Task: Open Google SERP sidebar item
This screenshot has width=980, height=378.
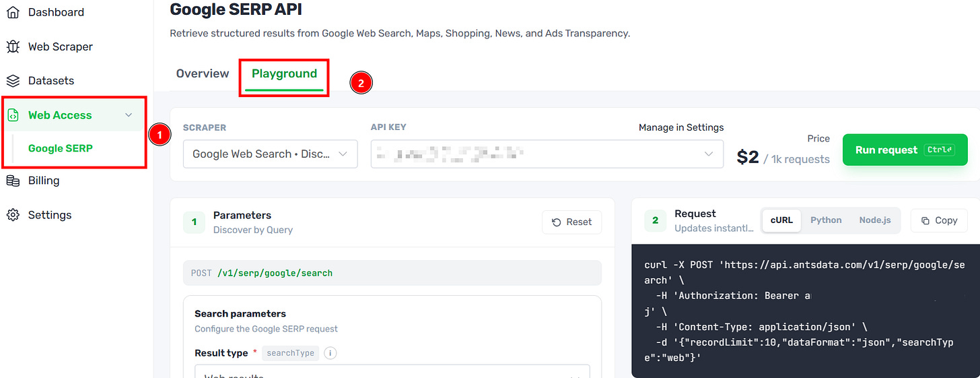Action: tap(61, 148)
